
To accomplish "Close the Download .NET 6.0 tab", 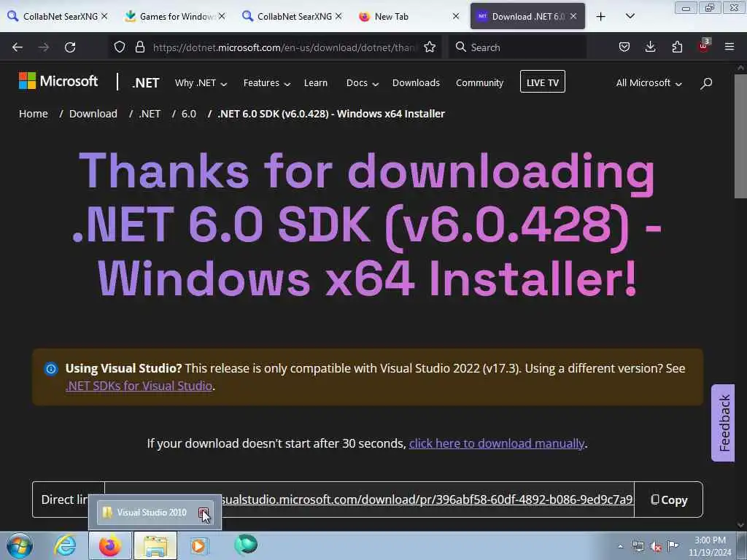I will click(x=573, y=16).
